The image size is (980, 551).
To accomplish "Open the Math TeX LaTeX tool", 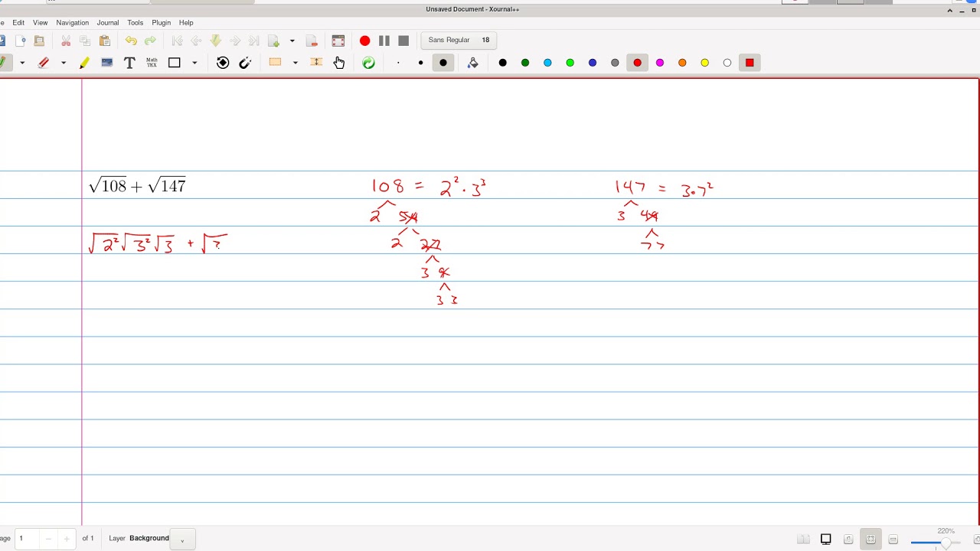I will click(152, 63).
